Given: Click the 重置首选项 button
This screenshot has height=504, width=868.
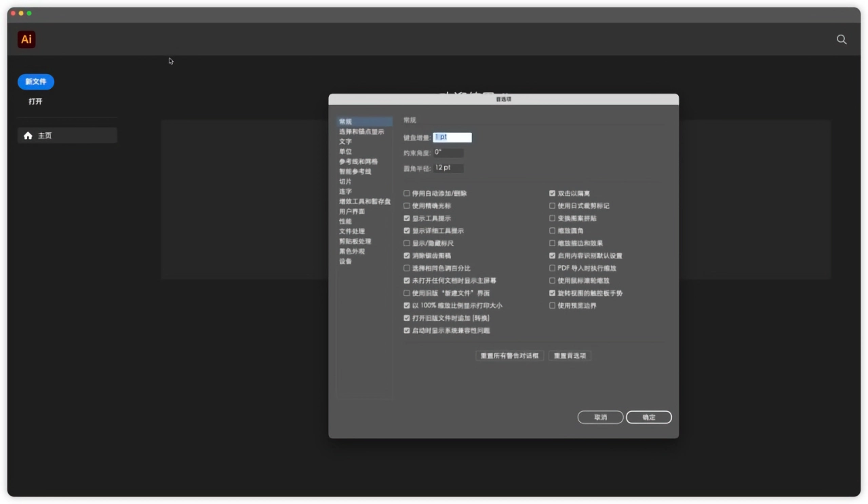Looking at the screenshot, I should click(570, 355).
